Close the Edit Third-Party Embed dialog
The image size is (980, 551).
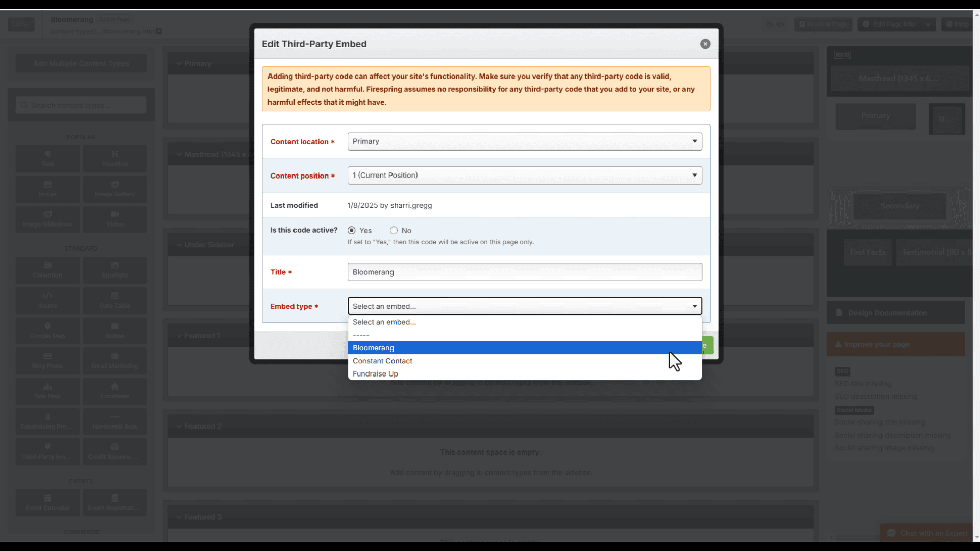click(x=705, y=44)
